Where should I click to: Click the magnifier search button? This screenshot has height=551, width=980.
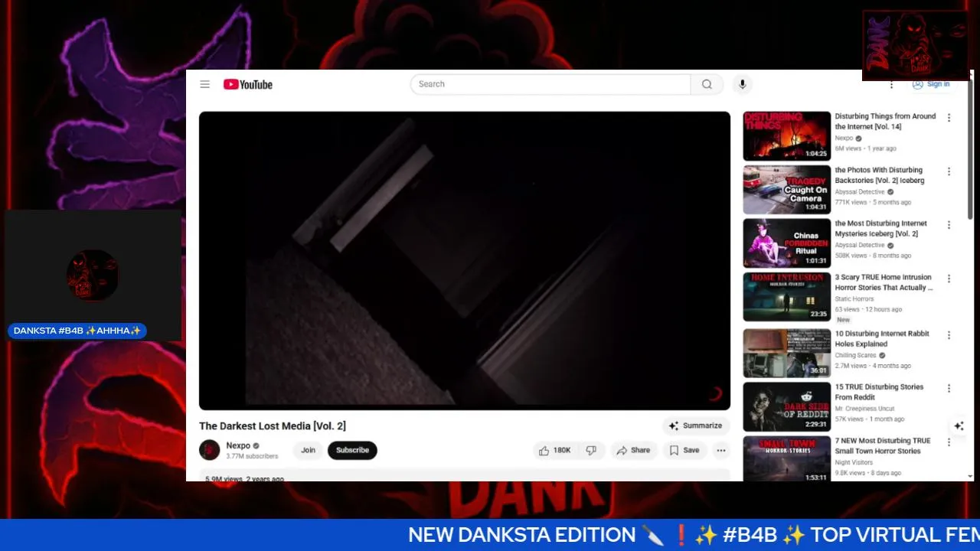click(707, 84)
